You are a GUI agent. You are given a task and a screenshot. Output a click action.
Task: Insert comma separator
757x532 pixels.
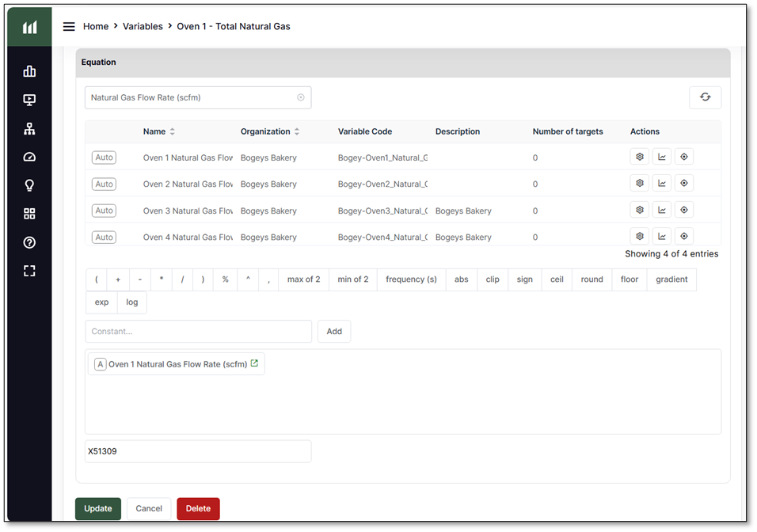[268, 279]
